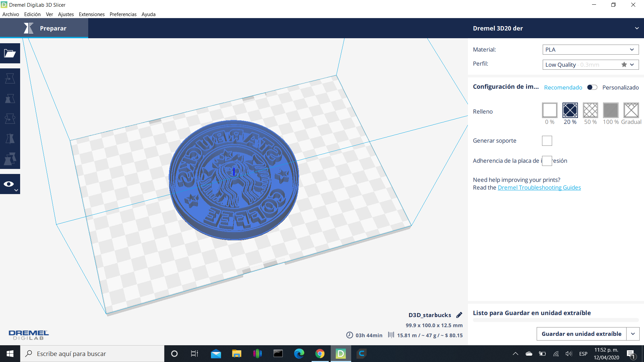Image resolution: width=644 pixels, height=362 pixels.
Task: Show hidden system tray icons
Action: click(x=516, y=354)
